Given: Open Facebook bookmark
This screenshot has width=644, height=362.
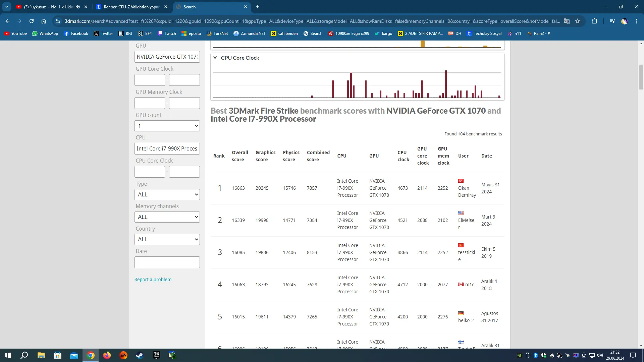Looking at the screenshot, I should (x=76, y=34).
